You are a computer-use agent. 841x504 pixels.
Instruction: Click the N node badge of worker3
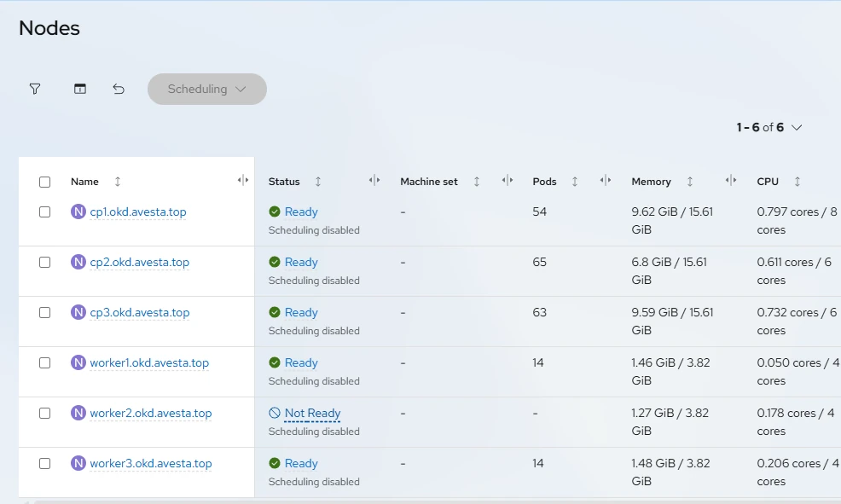coord(78,464)
